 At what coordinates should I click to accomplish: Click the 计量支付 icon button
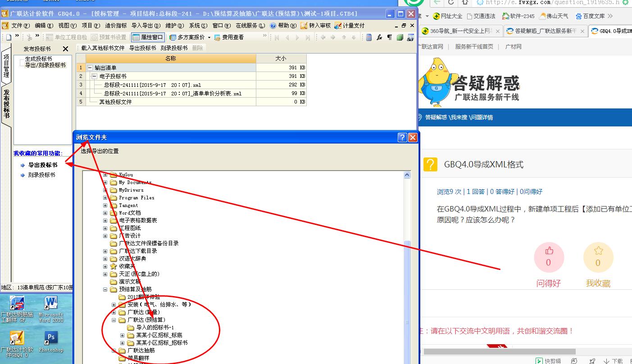point(350,26)
